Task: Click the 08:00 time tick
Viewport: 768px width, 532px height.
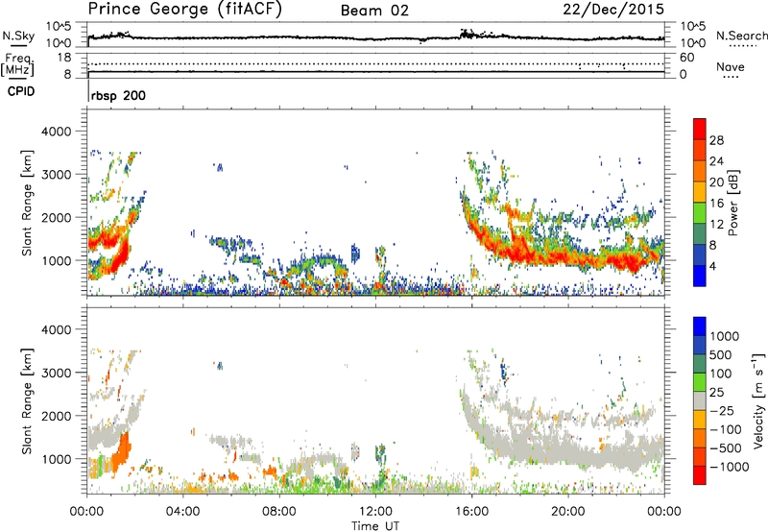Action: (279, 512)
